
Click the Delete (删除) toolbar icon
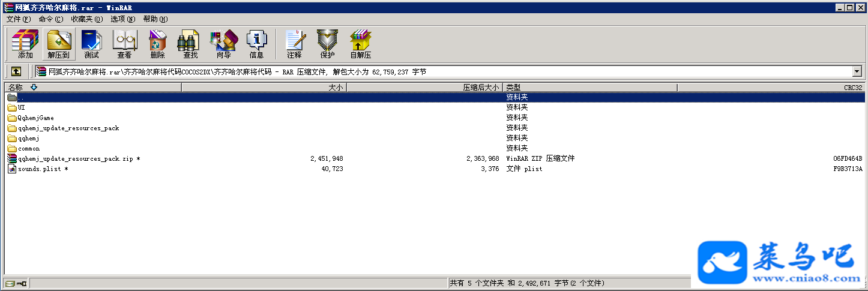[158, 44]
